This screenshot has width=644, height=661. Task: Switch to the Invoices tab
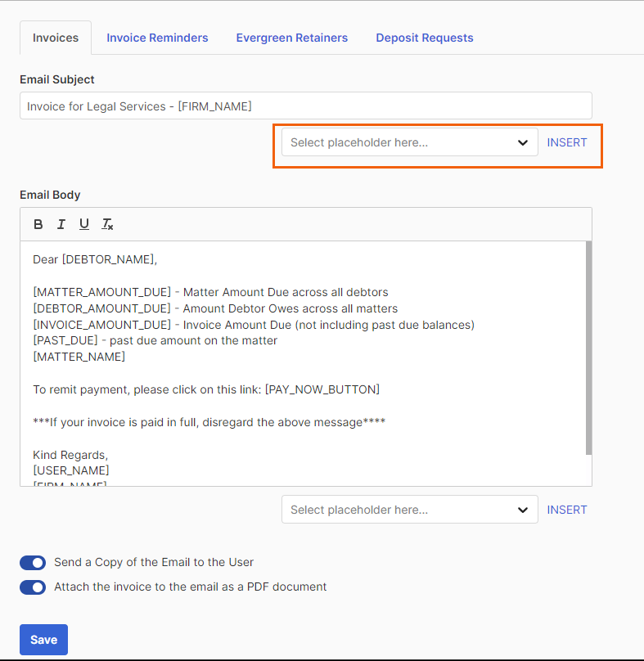[56, 38]
